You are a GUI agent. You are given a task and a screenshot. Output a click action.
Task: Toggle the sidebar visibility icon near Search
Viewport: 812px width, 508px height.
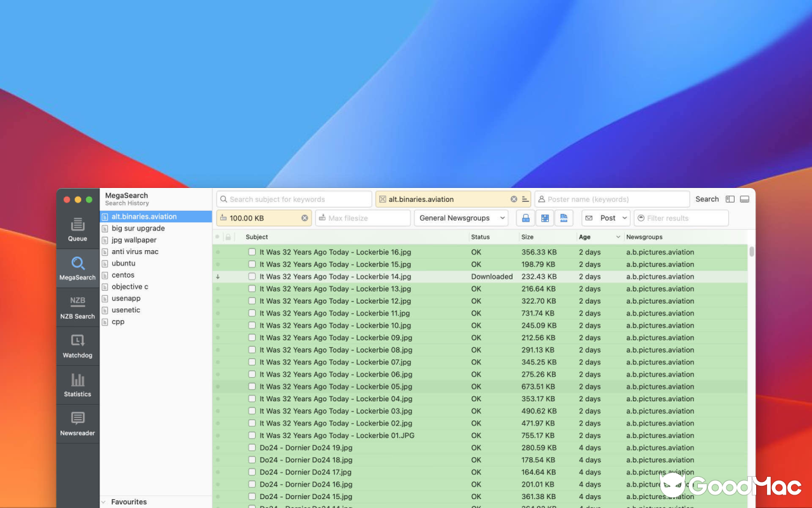(730, 199)
